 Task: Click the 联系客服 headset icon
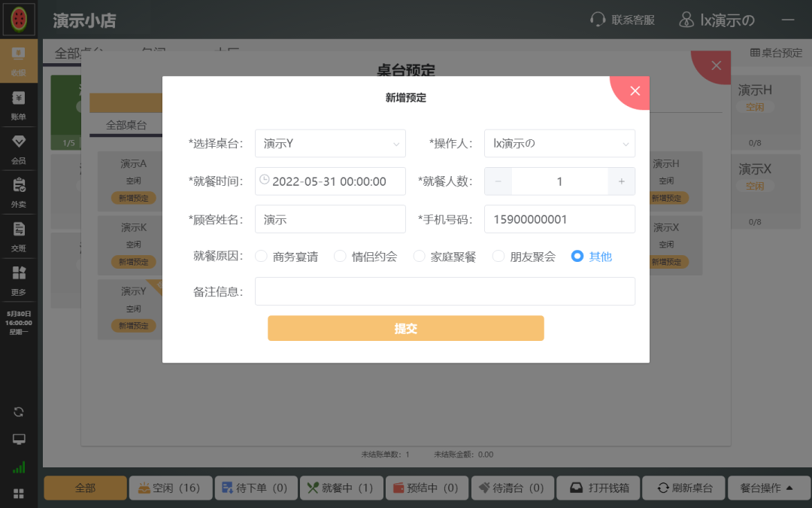pos(598,20)
